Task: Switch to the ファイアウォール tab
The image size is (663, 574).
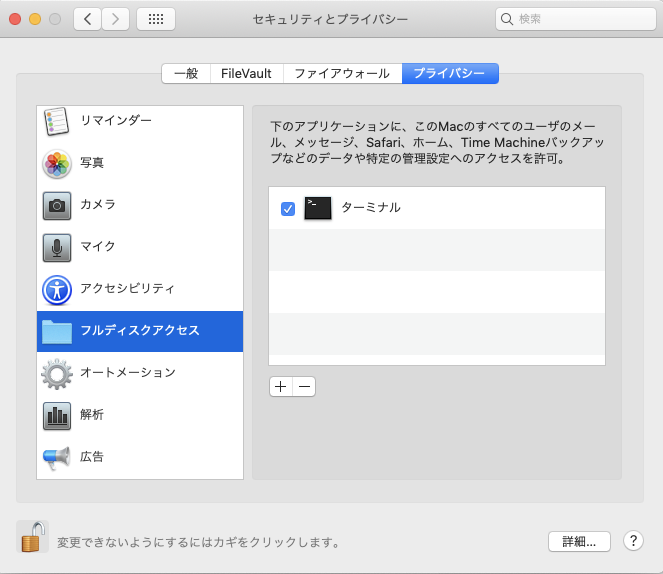Action: pos(342,74)
